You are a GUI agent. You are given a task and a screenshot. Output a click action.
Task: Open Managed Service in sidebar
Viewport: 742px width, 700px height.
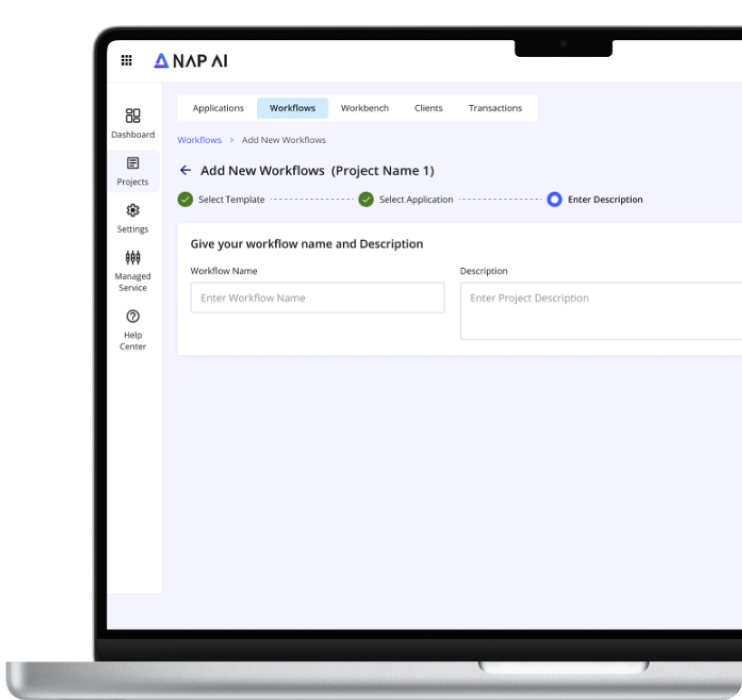point(133,271)
